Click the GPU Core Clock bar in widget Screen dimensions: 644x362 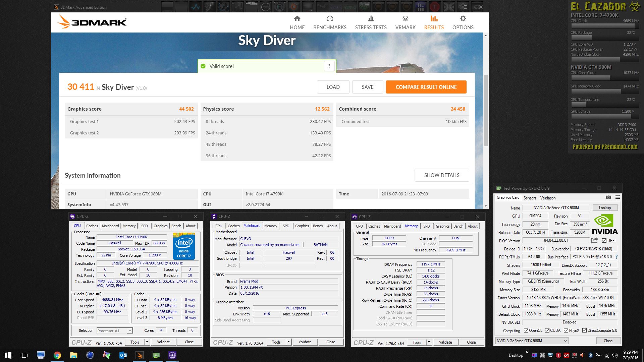point(604,78)
